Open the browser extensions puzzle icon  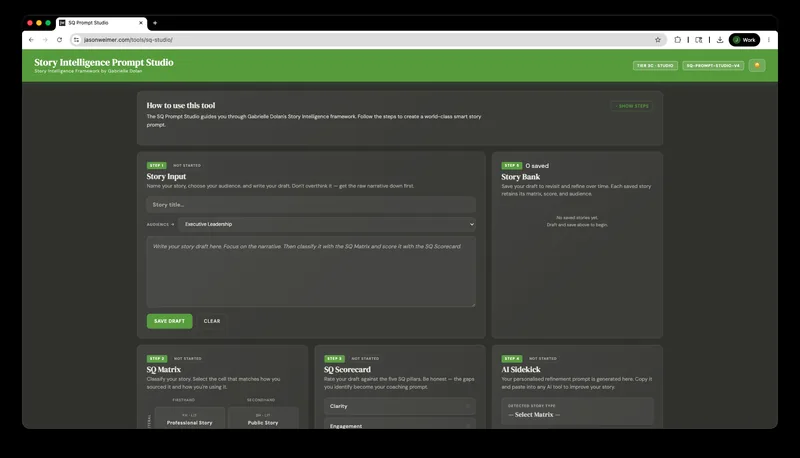[x=678, y=40]
